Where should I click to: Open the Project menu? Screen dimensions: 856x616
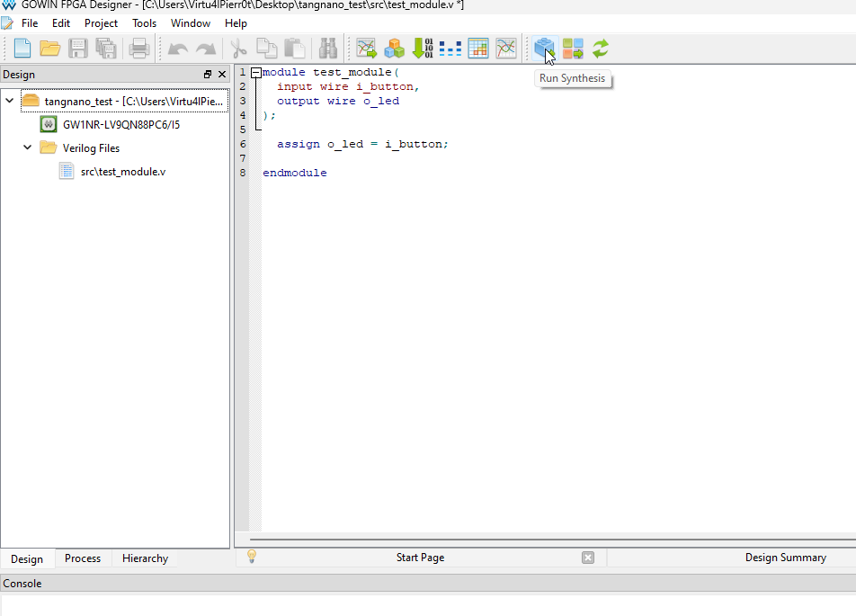[x=101, y=23]
